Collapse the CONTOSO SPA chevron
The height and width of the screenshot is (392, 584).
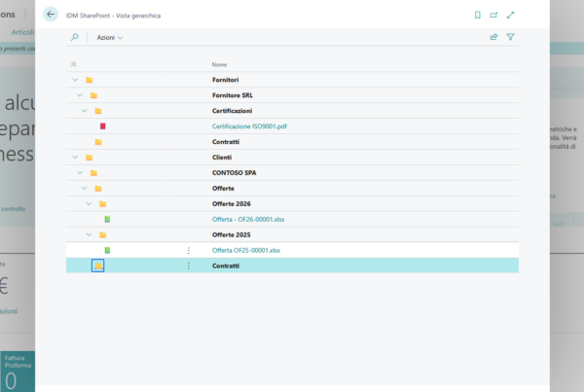point(80,173)
